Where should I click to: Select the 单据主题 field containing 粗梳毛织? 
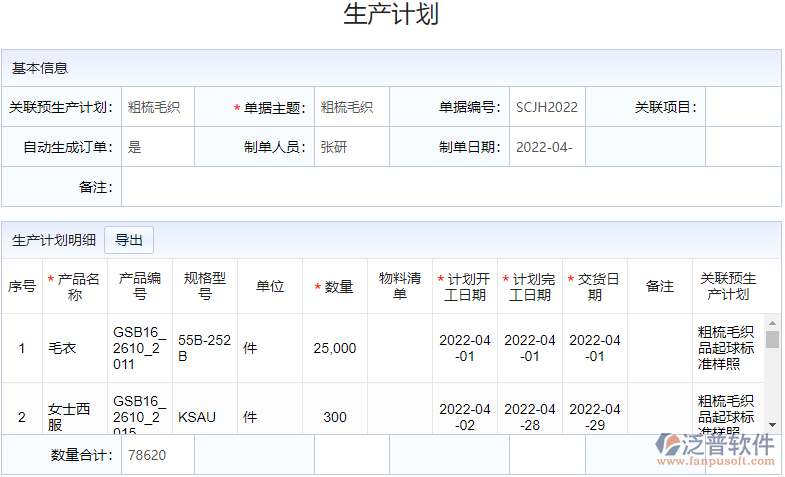point(351,107)
